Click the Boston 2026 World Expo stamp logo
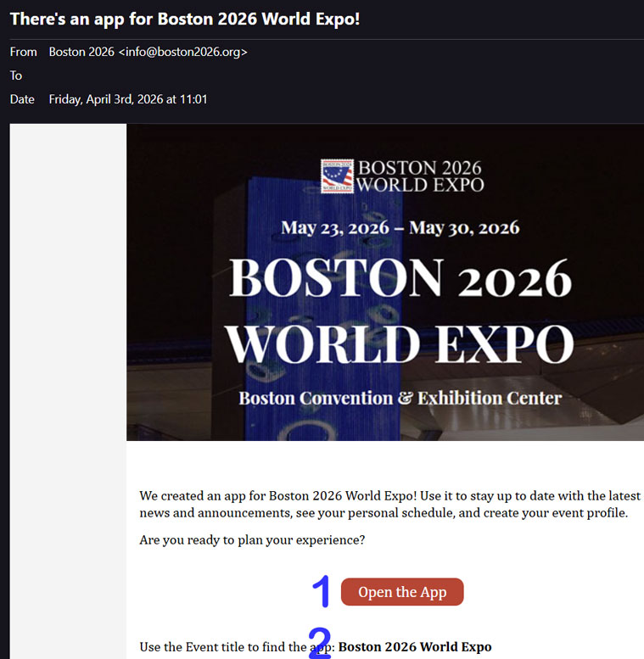The height and width of the screenshot is (659, 644). tap(337, 176)
